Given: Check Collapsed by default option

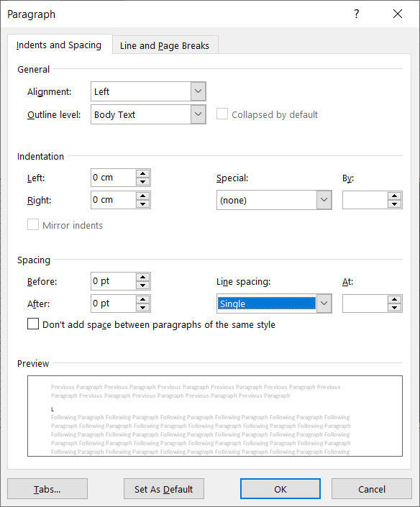Looking at the screenshot, I should (222, 114).
